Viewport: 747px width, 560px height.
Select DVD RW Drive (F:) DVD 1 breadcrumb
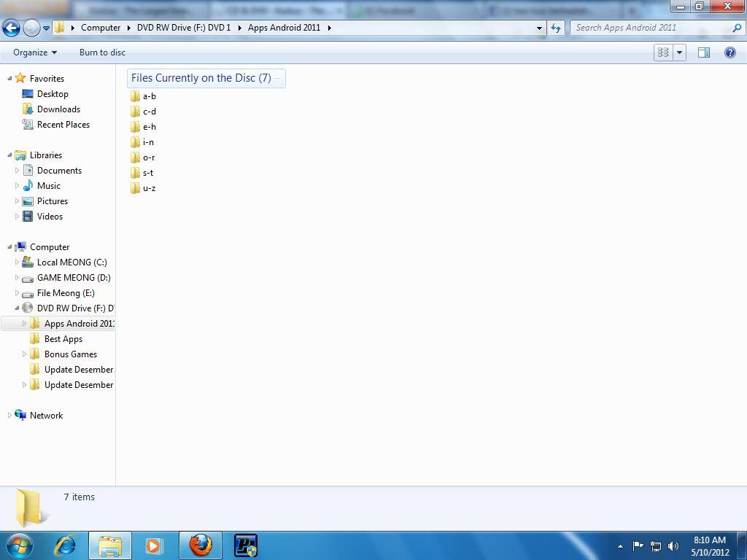point(184,28)
